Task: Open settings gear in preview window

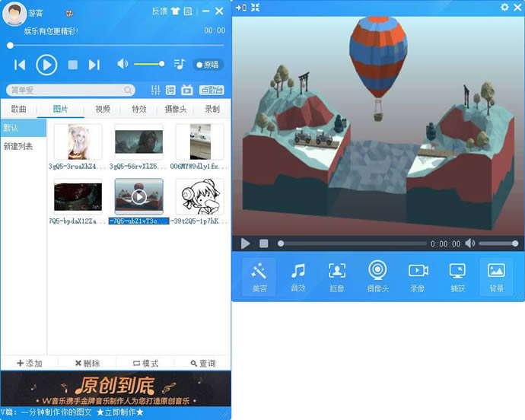Action: click(x=504, y=7)
